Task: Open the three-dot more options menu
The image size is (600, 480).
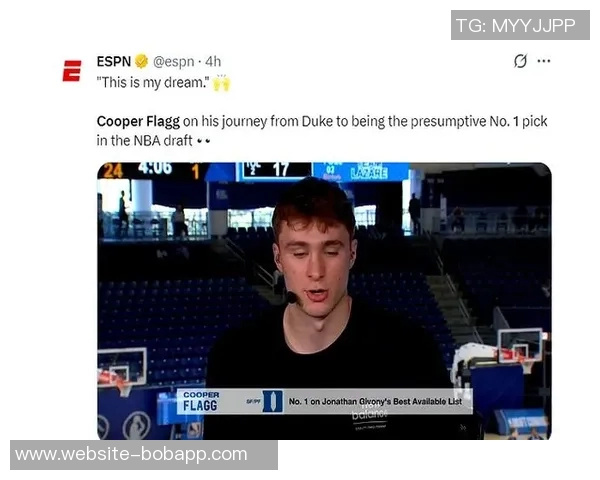Action: pyautogui.click(x=544, y=61)
